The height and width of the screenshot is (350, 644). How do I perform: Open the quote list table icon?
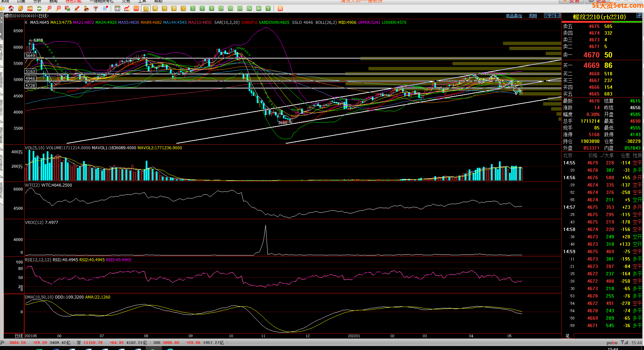tap(117, 8)
